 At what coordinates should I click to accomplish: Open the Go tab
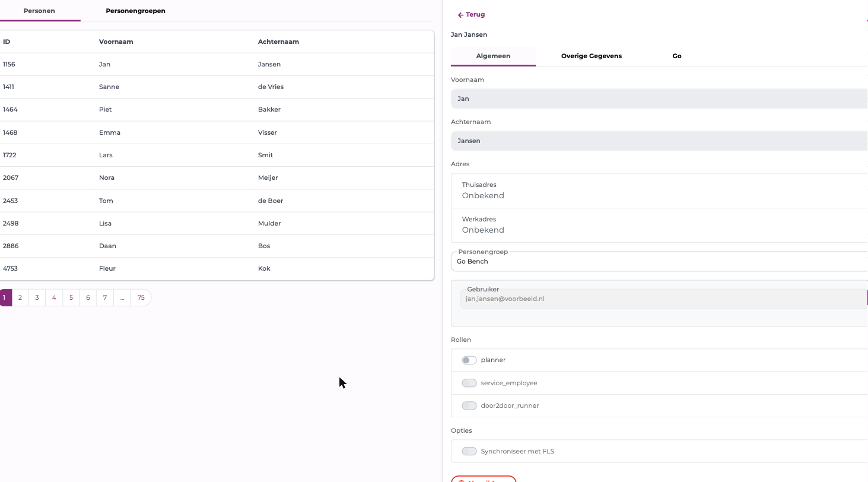pyautogui.click(x=677, y=56)
